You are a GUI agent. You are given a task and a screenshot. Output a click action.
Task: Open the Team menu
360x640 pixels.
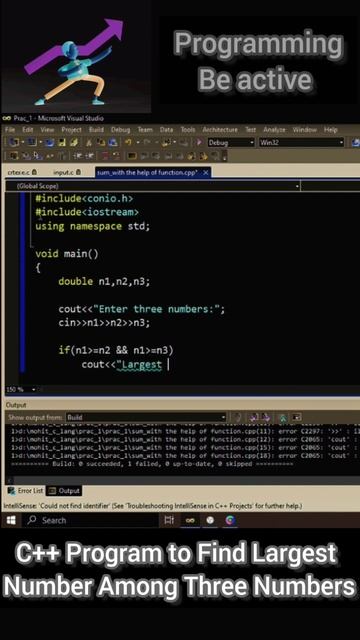click(x=144, y=129)
